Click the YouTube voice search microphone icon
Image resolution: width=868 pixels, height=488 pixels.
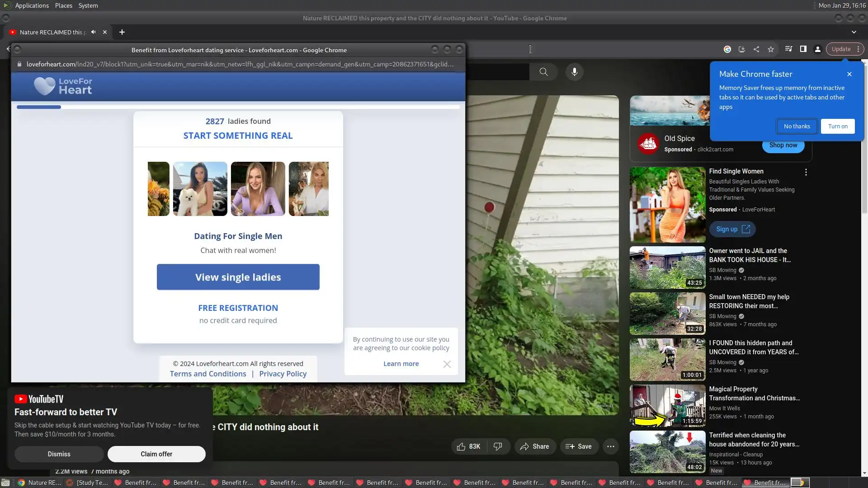click(x=574, y=72)
